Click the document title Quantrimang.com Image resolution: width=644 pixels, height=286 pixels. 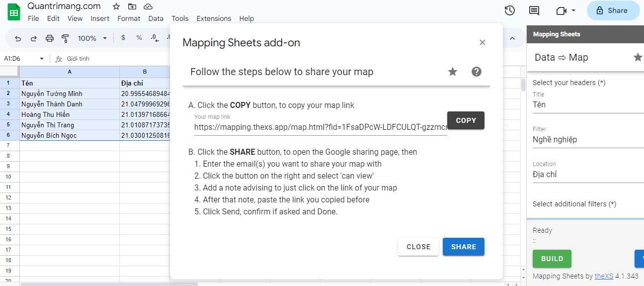tap(64, 6)
